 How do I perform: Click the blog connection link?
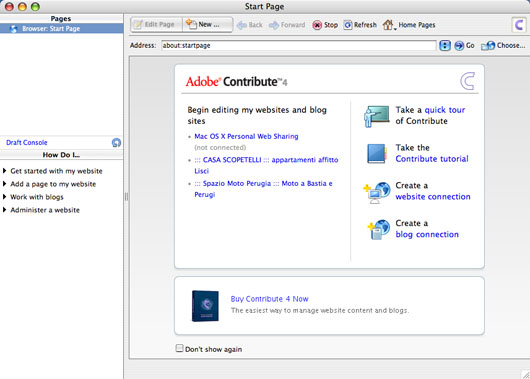pos(427,234)
